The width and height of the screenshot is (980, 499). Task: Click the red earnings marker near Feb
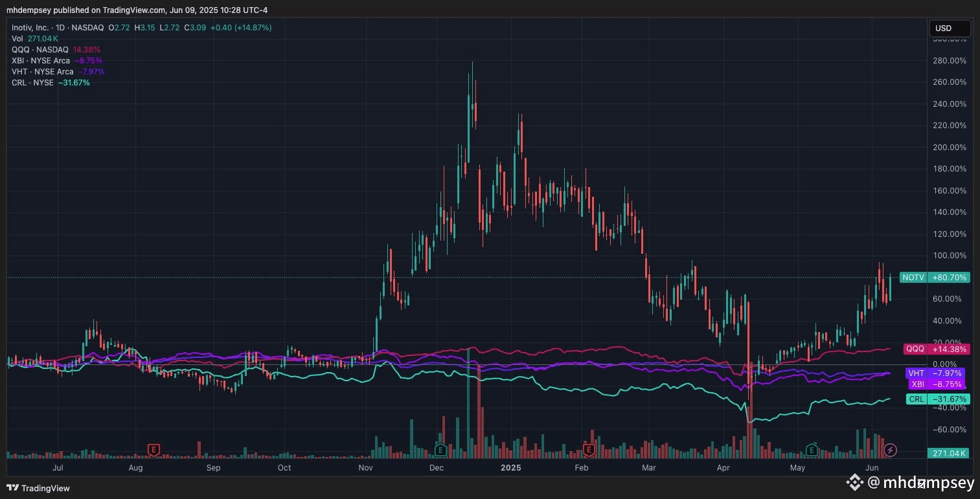tap(589, 449)
